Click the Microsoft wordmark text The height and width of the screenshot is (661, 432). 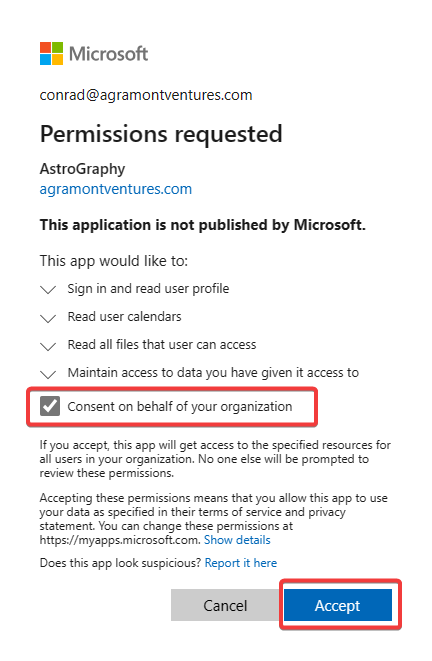click(108, 54)
